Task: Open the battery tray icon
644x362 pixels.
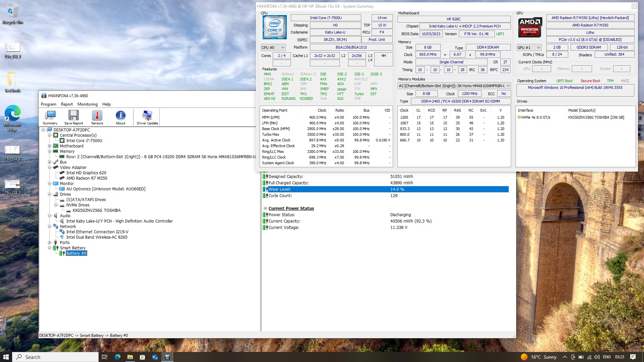Action: [x=581, y=357]
